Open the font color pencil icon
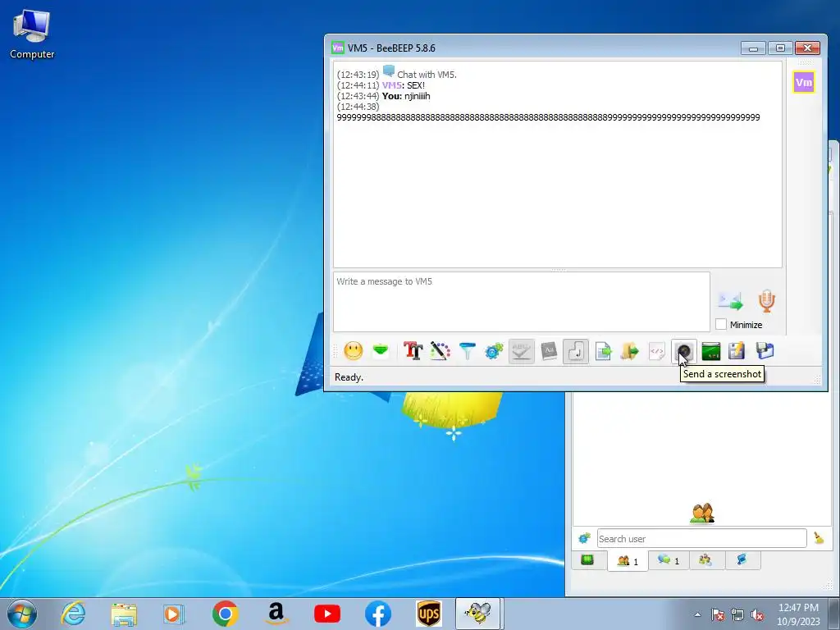The image size is (840, 630). pos(440,351)
